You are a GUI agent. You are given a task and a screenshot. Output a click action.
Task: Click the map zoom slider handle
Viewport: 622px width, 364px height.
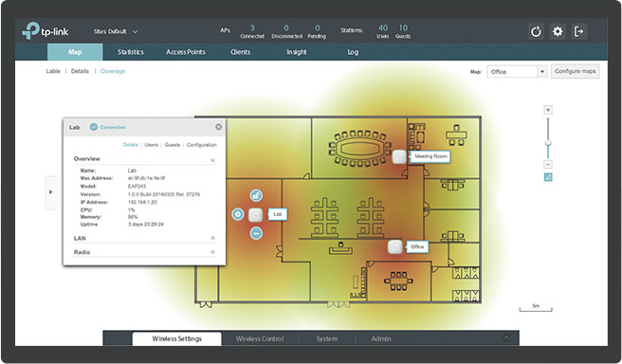click(x=548, y=143)
